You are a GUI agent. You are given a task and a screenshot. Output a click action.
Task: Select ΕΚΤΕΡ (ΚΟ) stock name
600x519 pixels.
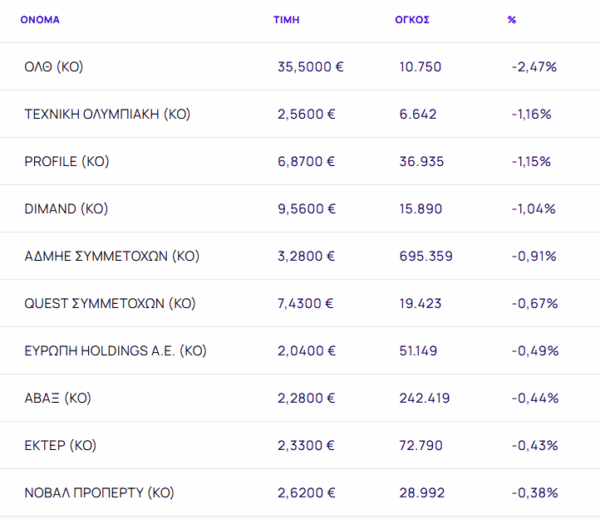[x=60, y=446]
